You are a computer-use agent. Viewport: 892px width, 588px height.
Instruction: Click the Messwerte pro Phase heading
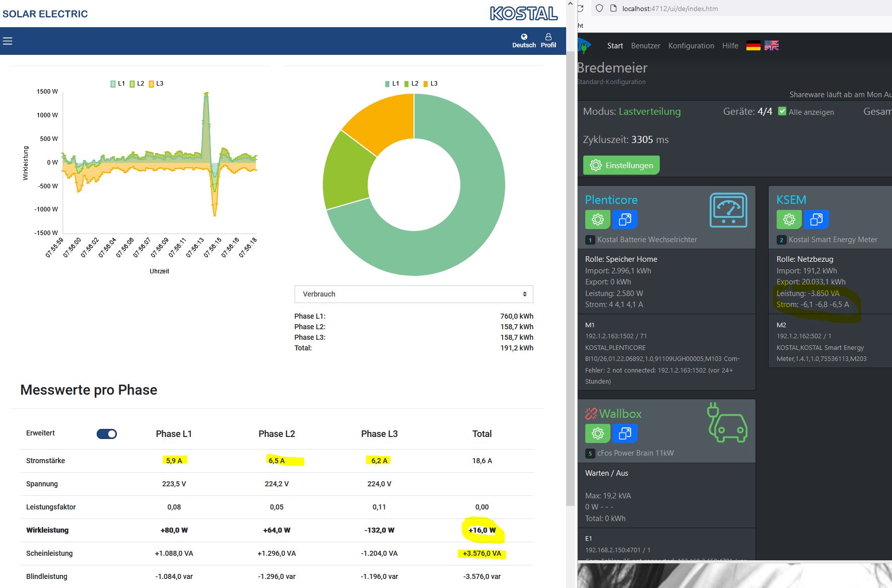89,390
